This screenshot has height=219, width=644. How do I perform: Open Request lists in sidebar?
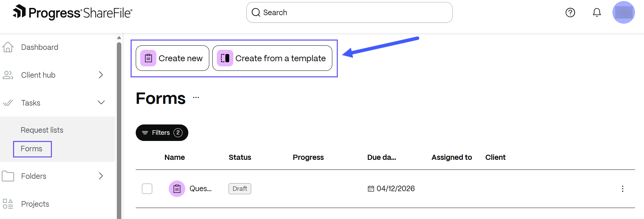[x=42, y=130]
